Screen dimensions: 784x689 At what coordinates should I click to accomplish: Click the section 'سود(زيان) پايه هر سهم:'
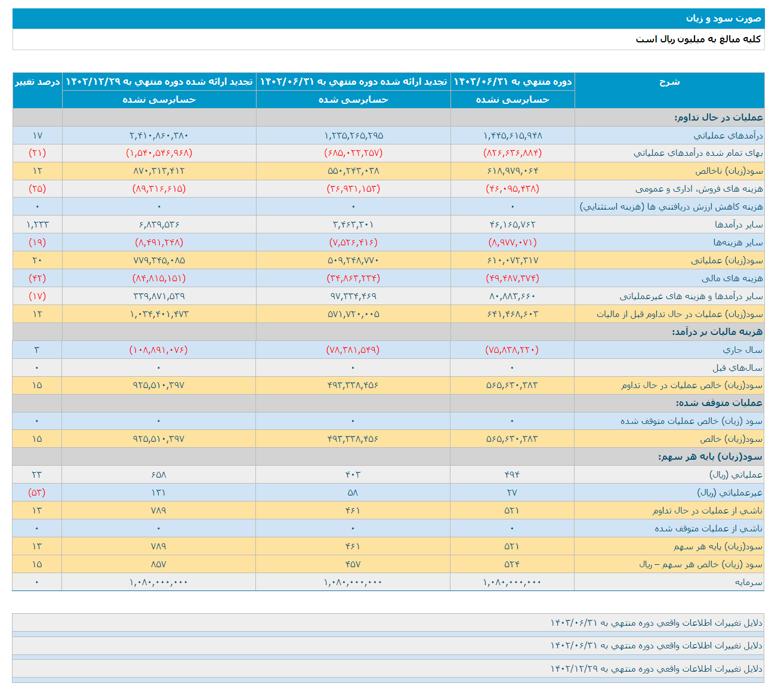pyautogui.click(x=711, y=457)
